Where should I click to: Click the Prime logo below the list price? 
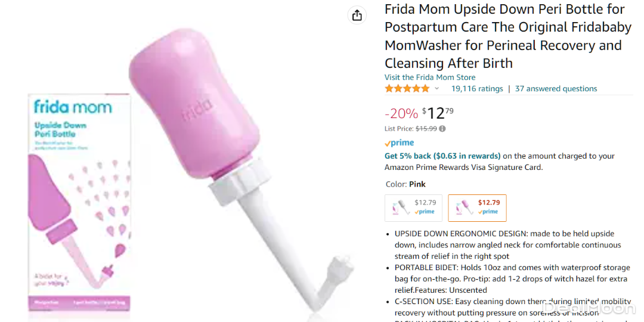(x=399, y=143)
